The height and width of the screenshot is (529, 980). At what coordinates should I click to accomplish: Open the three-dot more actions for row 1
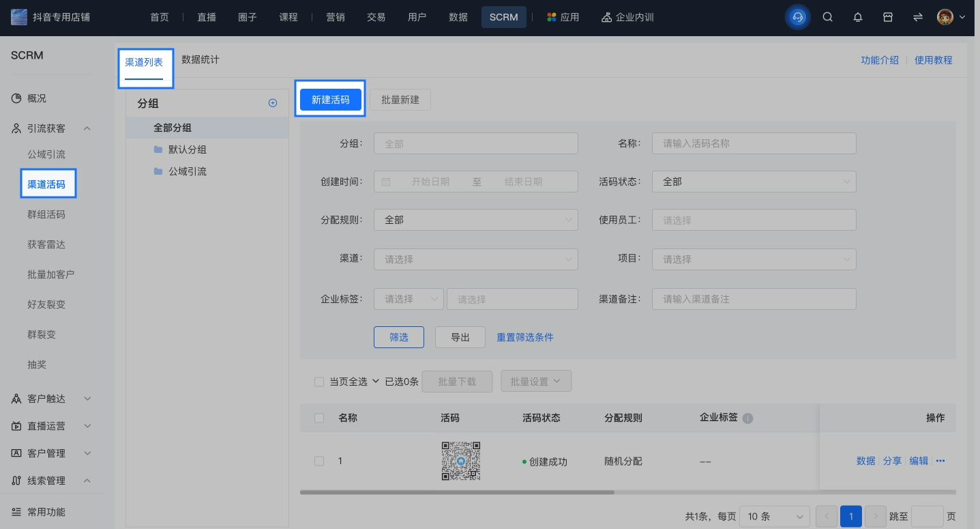pyautogui.click(x=940, y=461)
